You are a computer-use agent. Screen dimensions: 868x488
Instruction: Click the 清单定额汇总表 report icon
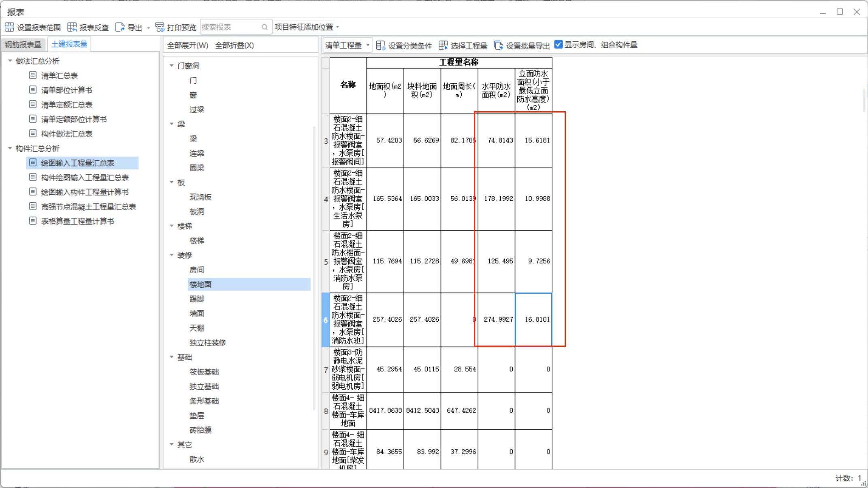tap(33, 104)
